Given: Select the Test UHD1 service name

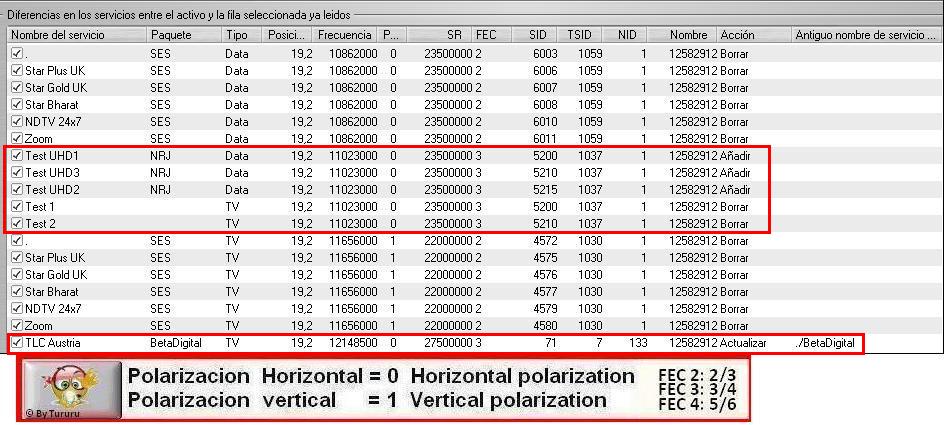Looking at the screenshot, I should click(x=52, y=156).
